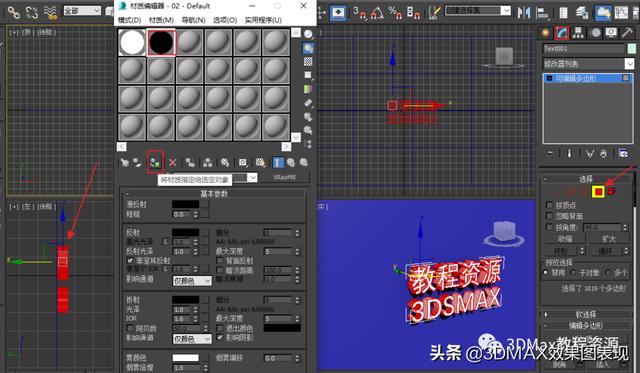Toggle the Angle Snap icon
Viewport: 640px width, 373px height.
378,13
